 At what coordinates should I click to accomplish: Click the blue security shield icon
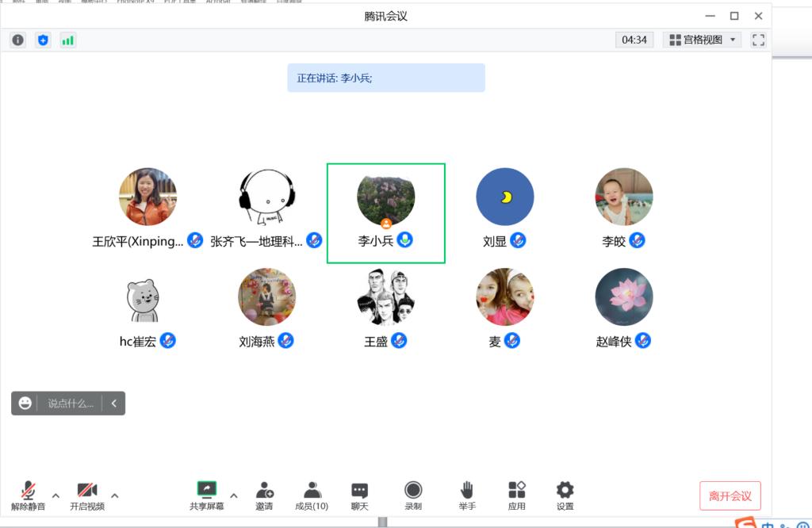point(43,40)
